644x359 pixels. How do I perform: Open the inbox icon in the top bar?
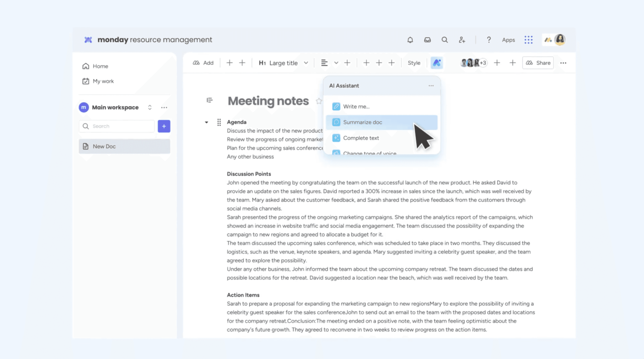click(x=428, y=40)
